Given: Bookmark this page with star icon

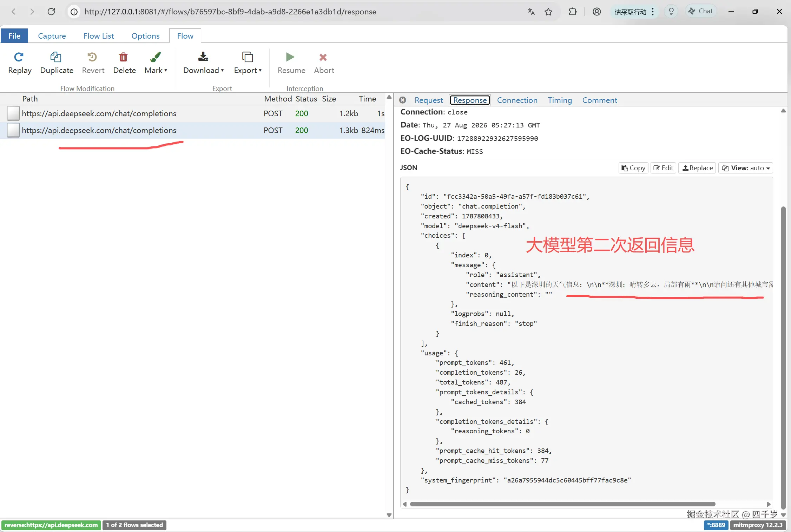Looking at the screenshot, I should pos(548,12).
